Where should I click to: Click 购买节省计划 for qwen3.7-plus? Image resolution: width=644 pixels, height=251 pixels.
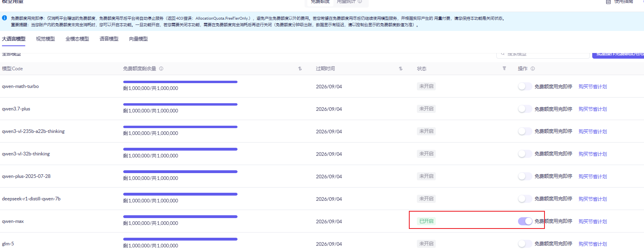(593, 109)
